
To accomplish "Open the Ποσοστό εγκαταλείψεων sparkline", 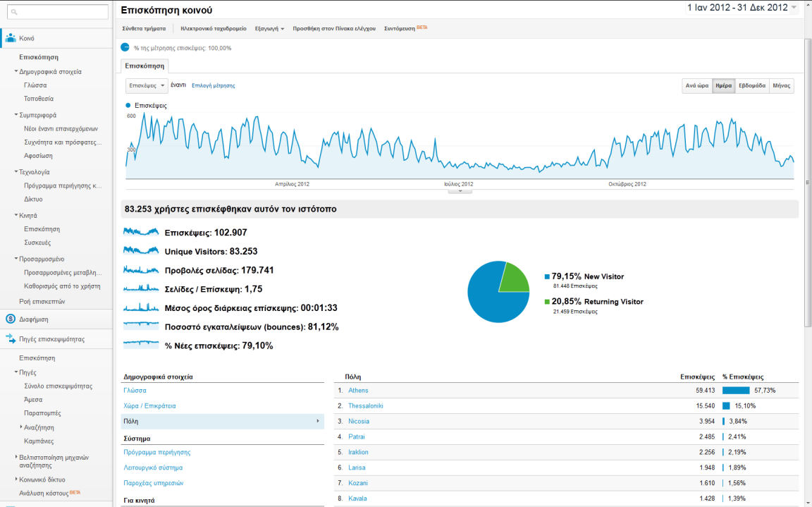I will pyautogui.click(x=141, y=326).
